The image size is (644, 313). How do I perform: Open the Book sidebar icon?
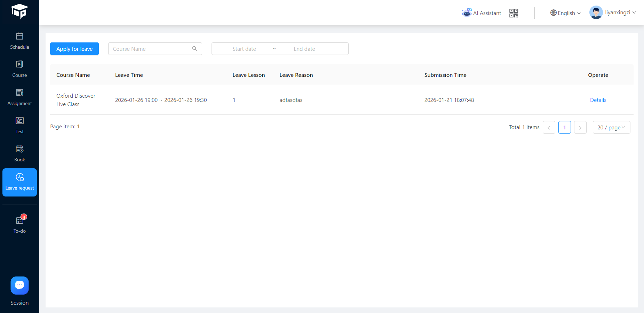[19, 149]
